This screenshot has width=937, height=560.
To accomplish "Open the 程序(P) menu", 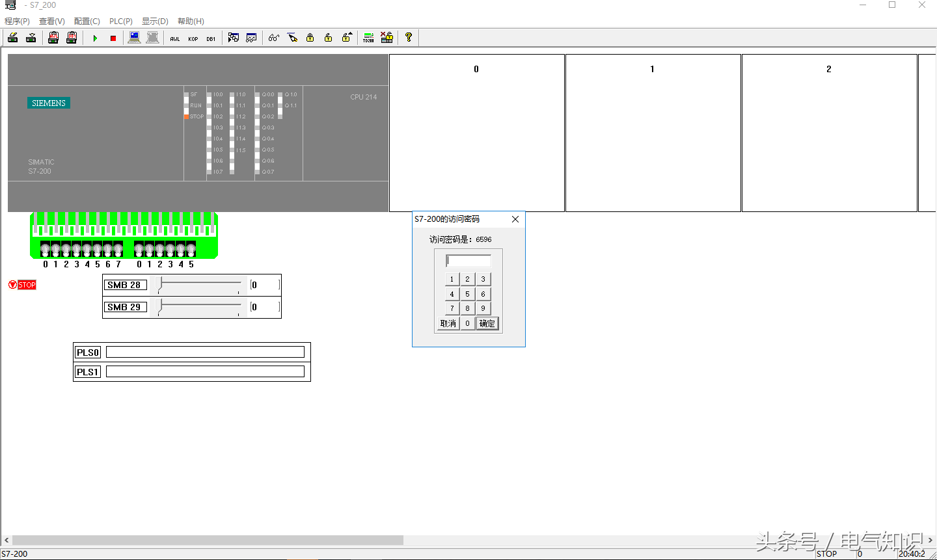I will (17, 21).
